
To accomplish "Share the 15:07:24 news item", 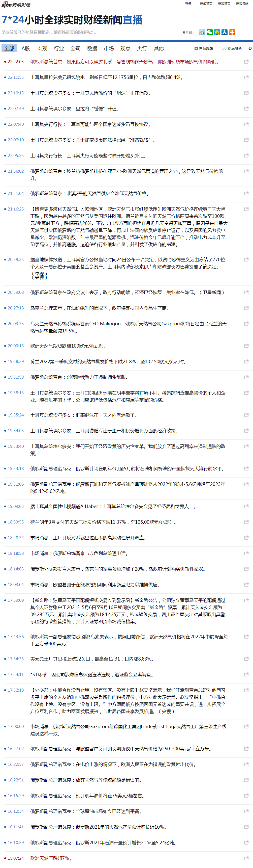I will [x=246, y=858].
